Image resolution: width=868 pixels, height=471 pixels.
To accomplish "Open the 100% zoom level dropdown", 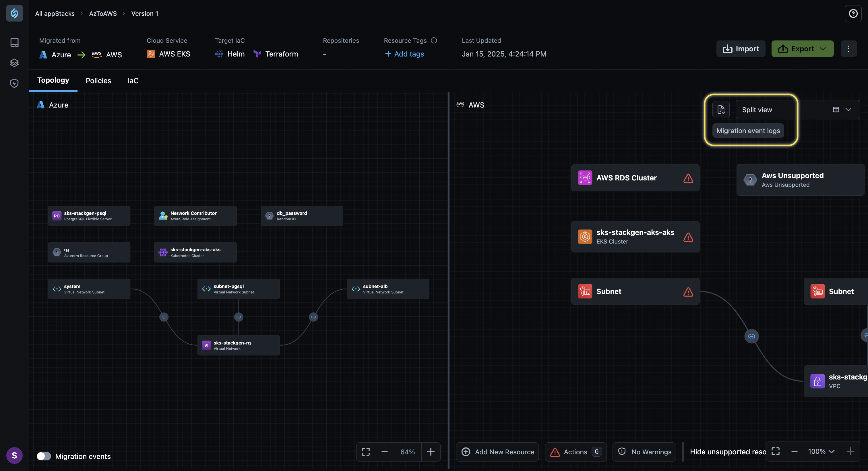I will (821, 451).
